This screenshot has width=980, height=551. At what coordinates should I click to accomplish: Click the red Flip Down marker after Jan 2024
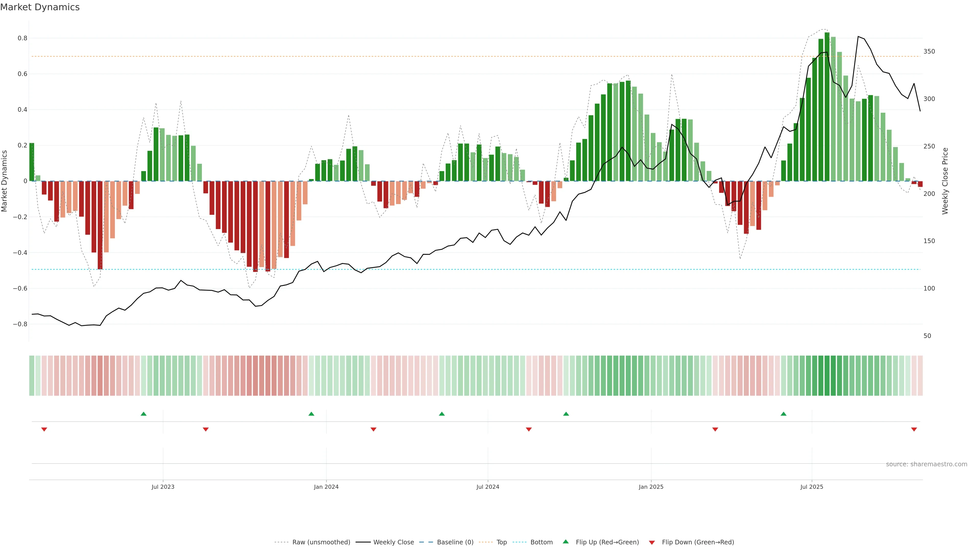pos(373,429)
